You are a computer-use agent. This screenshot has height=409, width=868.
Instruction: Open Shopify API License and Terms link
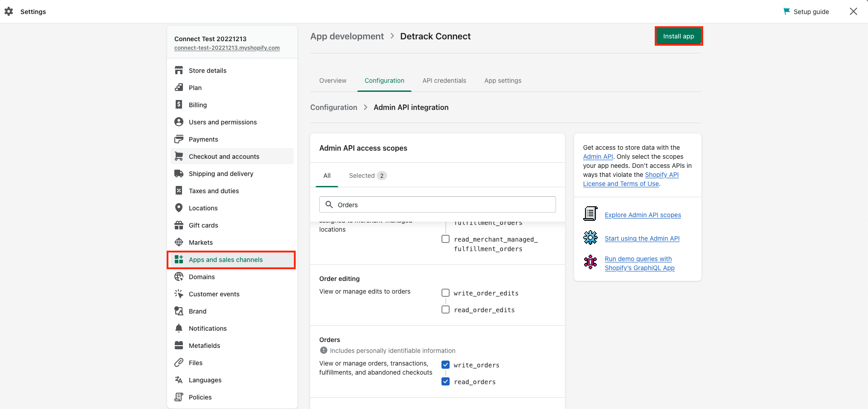(x=631, y=179)
